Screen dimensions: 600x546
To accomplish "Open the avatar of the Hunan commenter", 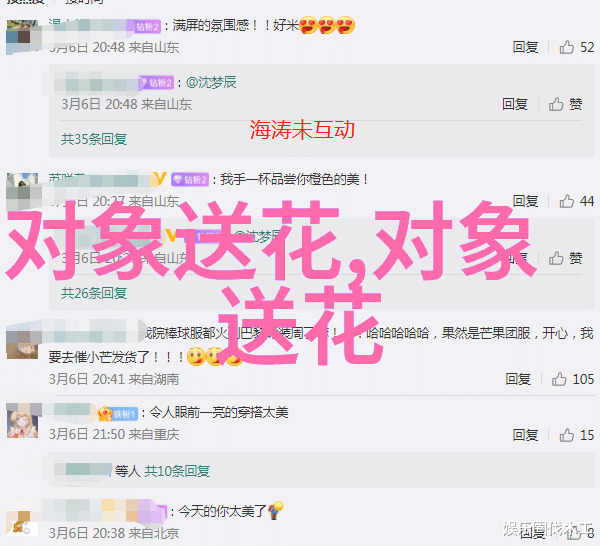I will click(22, 342).
